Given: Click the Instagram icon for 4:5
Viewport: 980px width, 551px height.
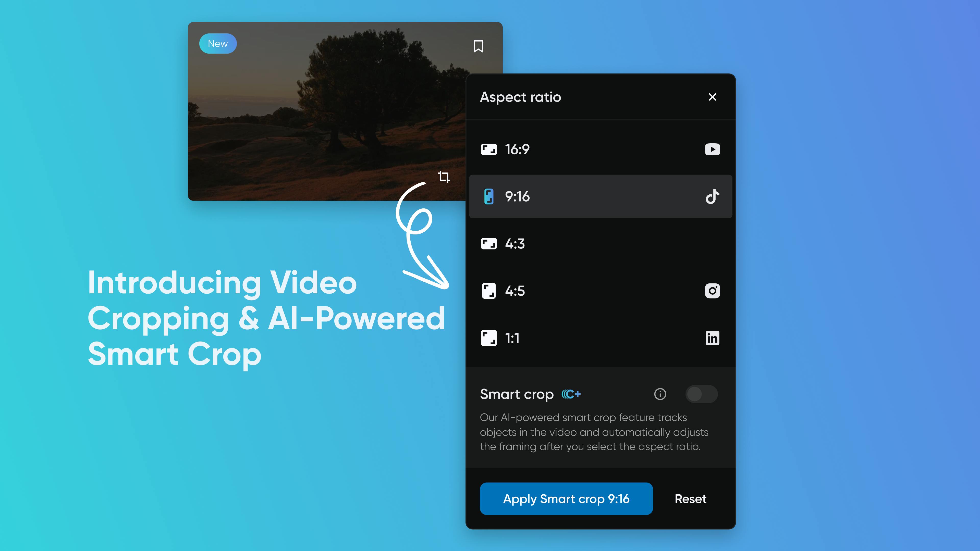Looking at the screenshot, I should click(x=712, y=291).
